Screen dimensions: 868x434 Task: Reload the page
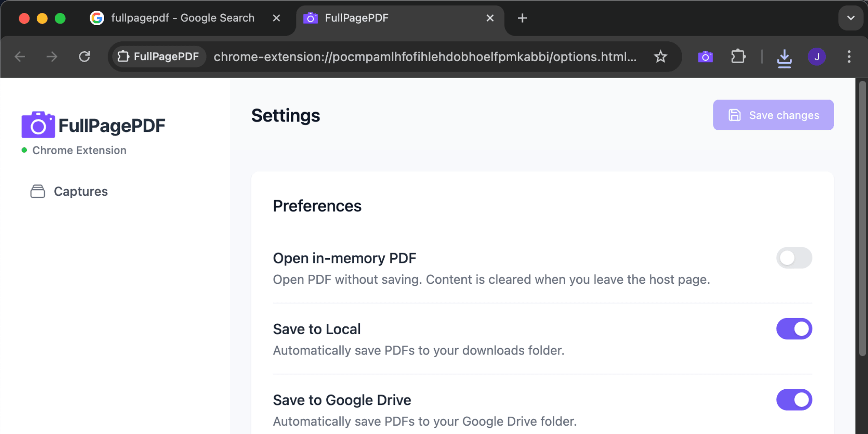tap(85, 56)
